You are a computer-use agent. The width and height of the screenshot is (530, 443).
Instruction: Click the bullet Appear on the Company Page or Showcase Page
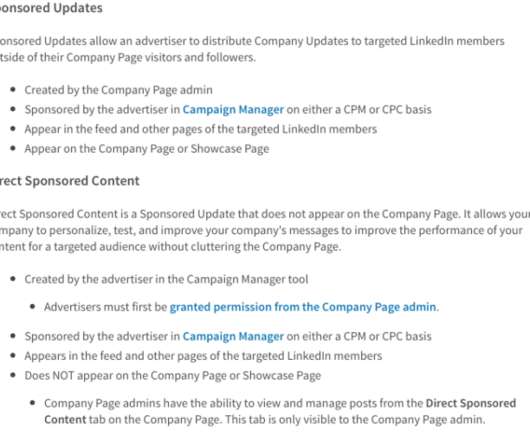[x=147, y=149]
